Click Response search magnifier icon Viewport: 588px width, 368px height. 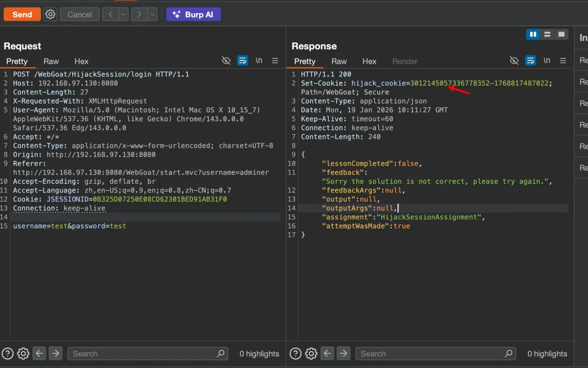pos(509,353)
